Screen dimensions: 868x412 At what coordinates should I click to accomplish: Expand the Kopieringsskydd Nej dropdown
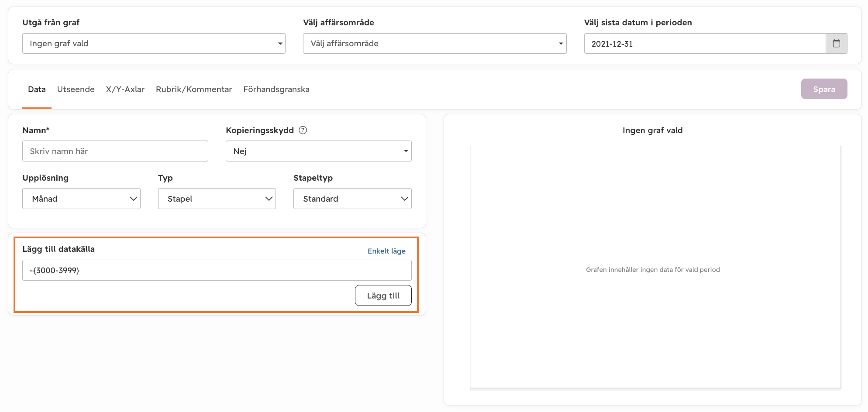(318, 151)
